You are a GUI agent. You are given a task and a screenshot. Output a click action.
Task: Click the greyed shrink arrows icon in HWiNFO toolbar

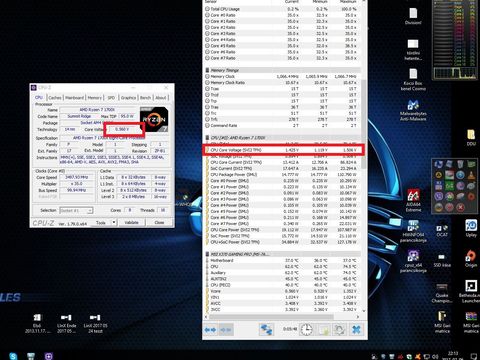click(226, 330)
